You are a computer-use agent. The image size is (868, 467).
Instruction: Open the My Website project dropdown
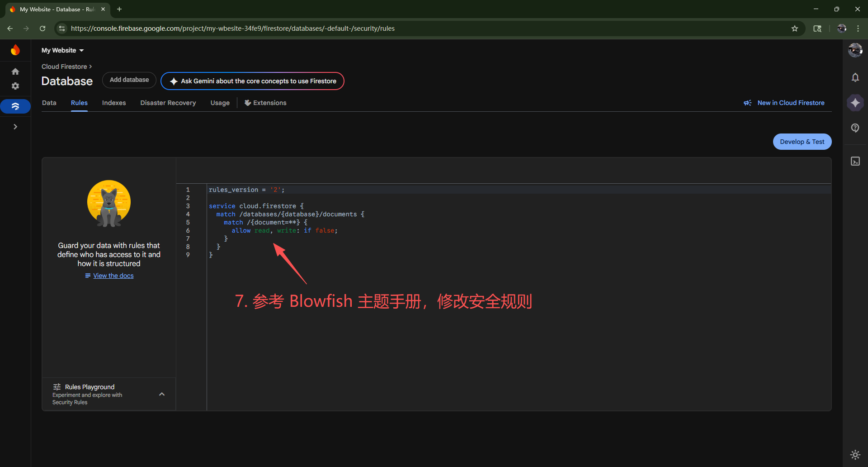63,50
